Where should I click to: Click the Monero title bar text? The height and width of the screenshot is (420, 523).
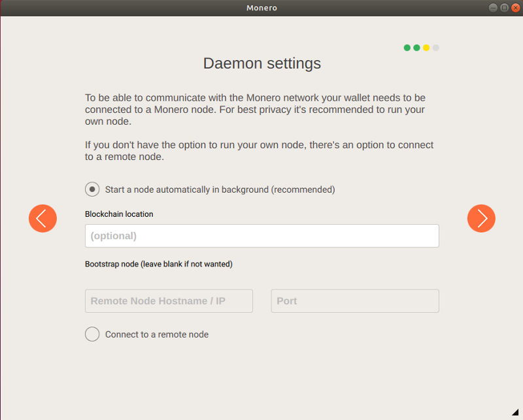click(261, 8)
